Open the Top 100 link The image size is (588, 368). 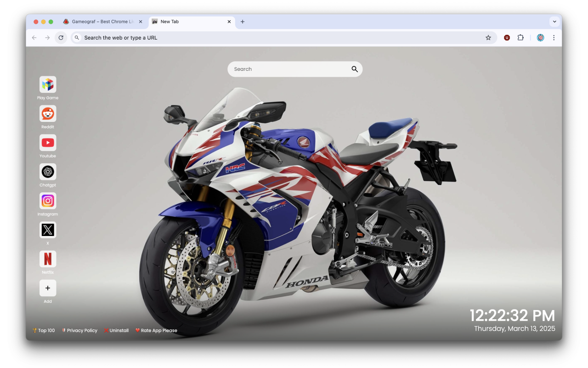(x=44, y=330)
